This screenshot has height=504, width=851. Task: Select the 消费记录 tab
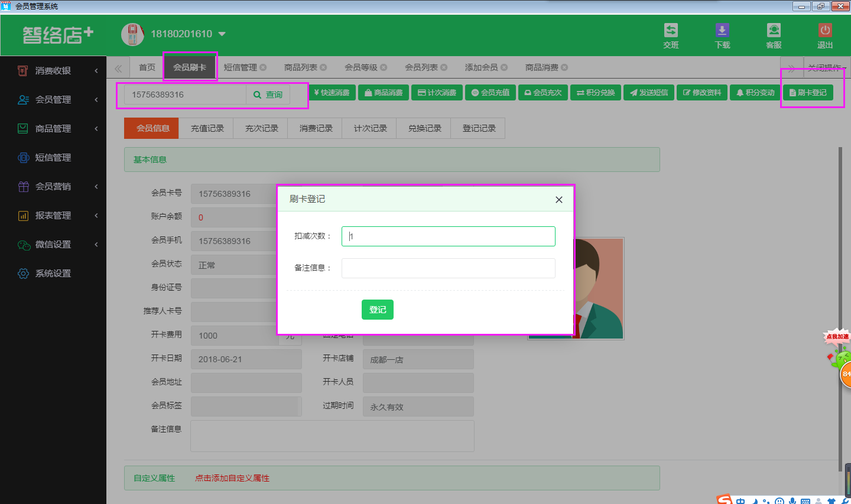316,128
